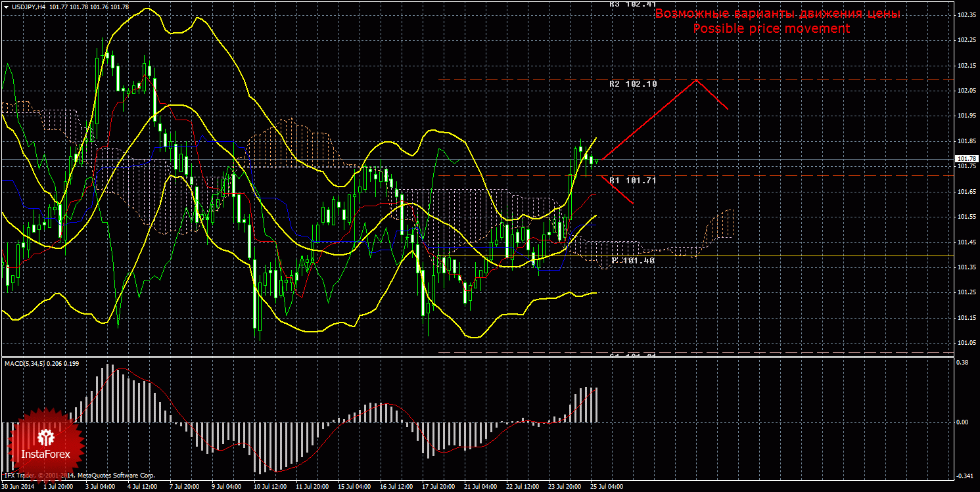
Task: Click the current price tag 101.78
Action: (966, 159)
